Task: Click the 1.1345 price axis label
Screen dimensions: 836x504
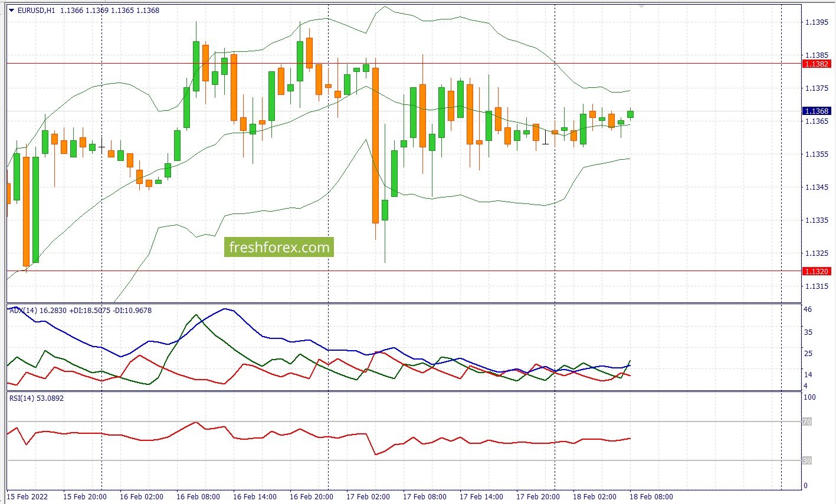Action: click(x=817, y=187)
